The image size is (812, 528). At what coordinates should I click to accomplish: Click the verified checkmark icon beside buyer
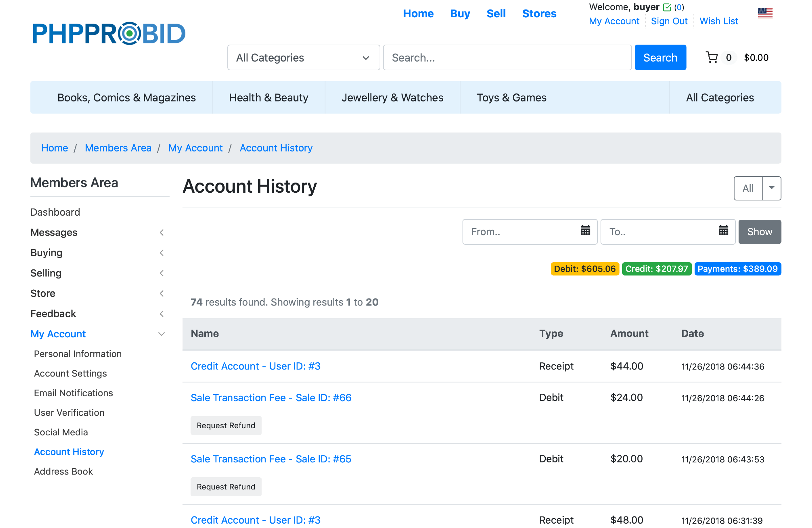click(667, 7)
